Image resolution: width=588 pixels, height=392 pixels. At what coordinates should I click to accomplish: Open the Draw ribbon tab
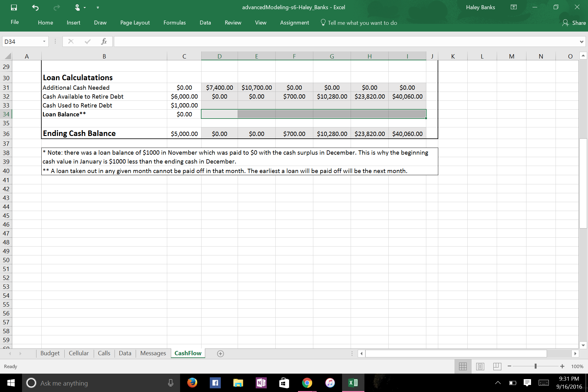click(100, 23)
